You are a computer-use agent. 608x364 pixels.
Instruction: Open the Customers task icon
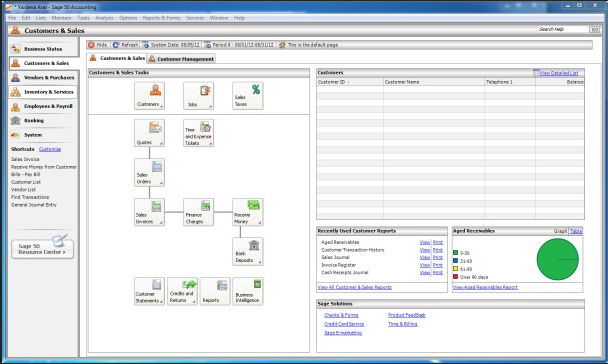(149, 96)
